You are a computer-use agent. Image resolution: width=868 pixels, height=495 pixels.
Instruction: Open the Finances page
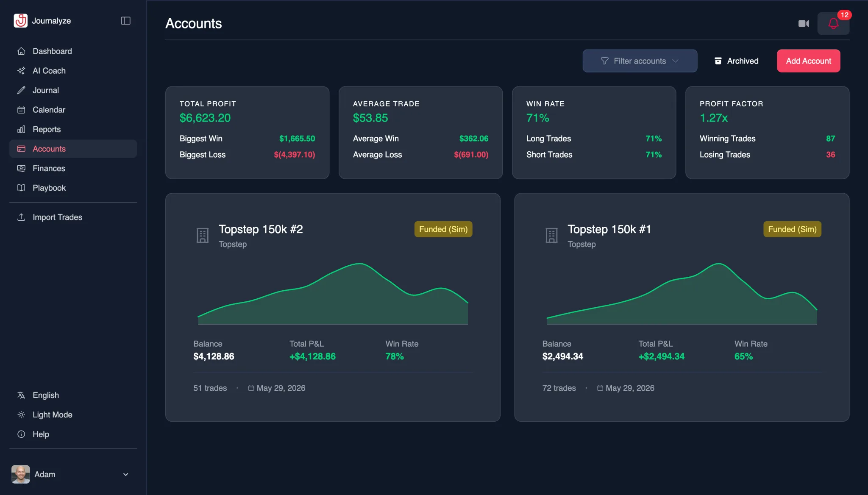pyautogui.click(x=73, y=168)
